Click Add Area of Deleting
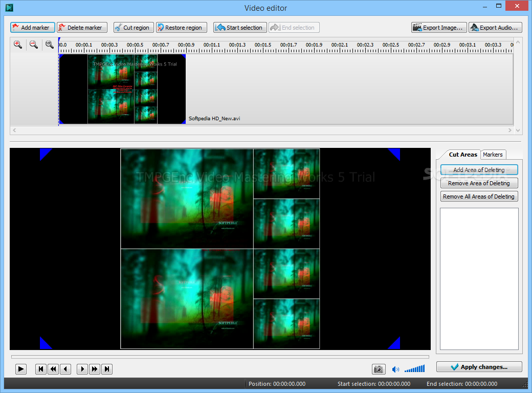The image size is (532, 393). click(x=479, y=170)
